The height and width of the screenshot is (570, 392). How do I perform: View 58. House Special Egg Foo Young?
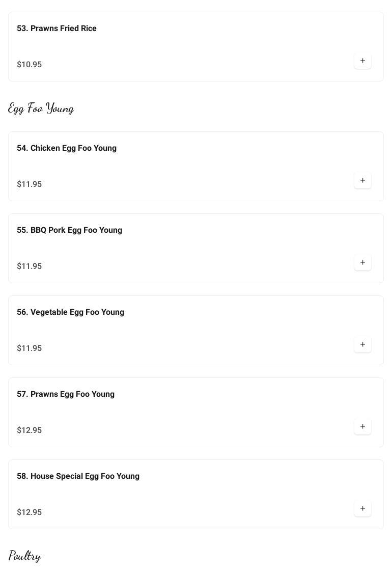pos(78,476)
